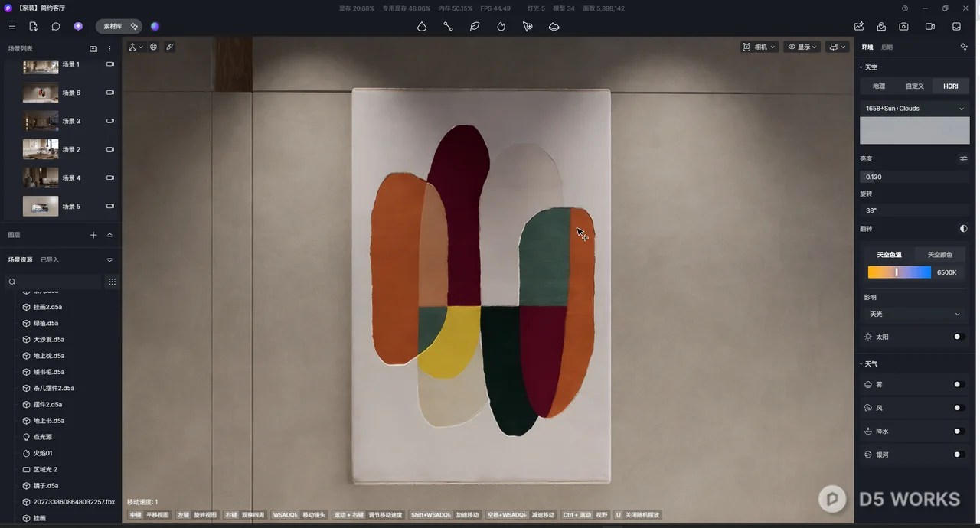This screenshot has height=528, width=980.
Task: Click the purple AI assistant icon
Action: [x=78, y=26]
